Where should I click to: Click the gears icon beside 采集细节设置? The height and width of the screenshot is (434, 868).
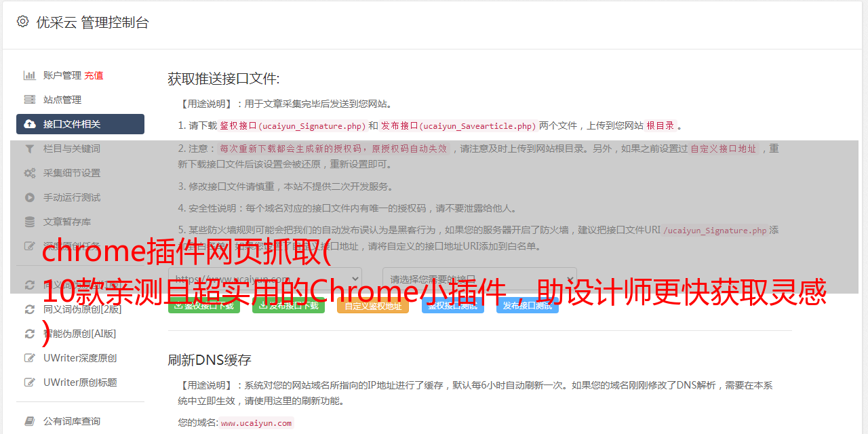30,173
